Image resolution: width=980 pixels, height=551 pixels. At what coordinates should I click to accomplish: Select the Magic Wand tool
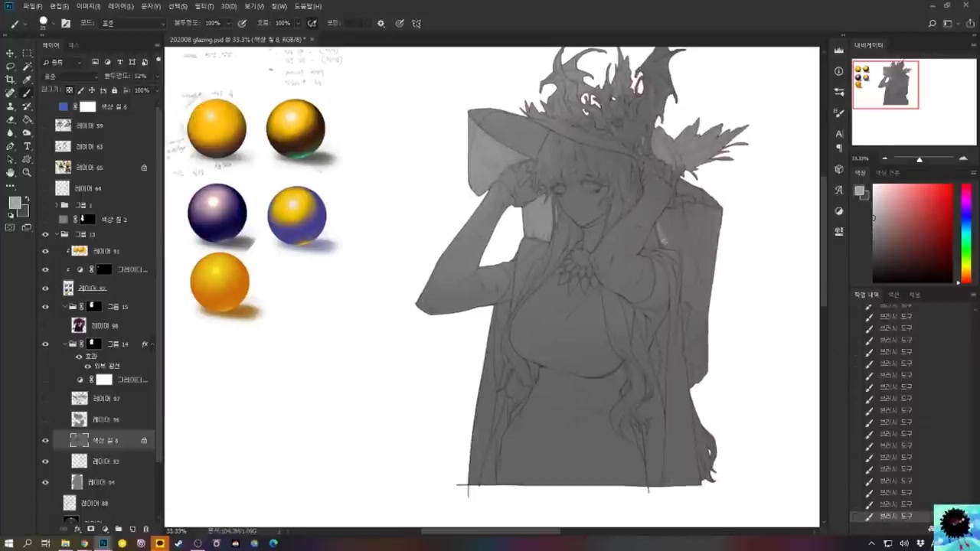(x=27, y=67)
